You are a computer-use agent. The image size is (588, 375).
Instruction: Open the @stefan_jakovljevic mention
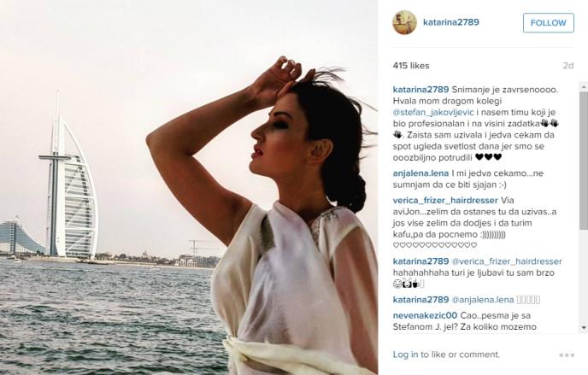[x=433, y=112]
